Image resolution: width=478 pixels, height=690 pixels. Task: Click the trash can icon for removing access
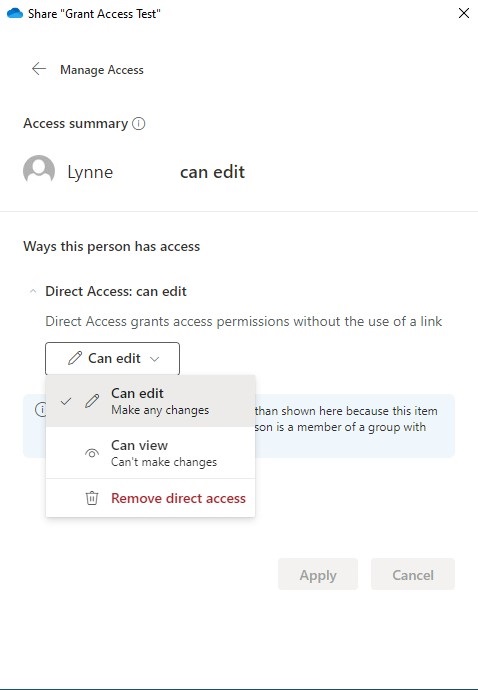pyautogui.click(x=92, y=498)
